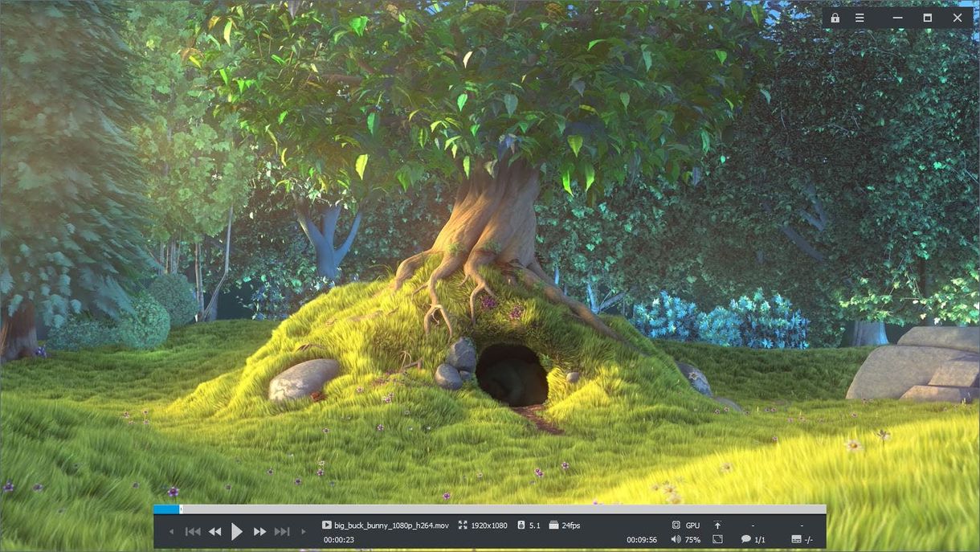Image resolution: width=980 pixels, height=552 pixels.
Task: Click the -/- subtitle track indicator
Action: click(x=809, y=540)
